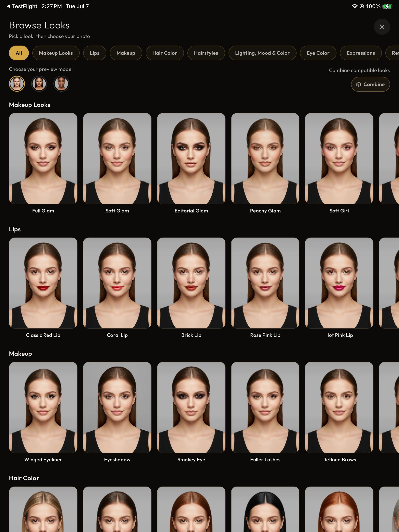Click the 'Coral Lip' label text

(x=117, y=335)
